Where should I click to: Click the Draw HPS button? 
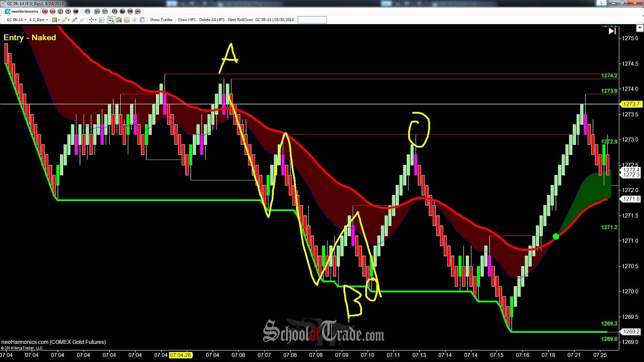(x=187, y=20)
